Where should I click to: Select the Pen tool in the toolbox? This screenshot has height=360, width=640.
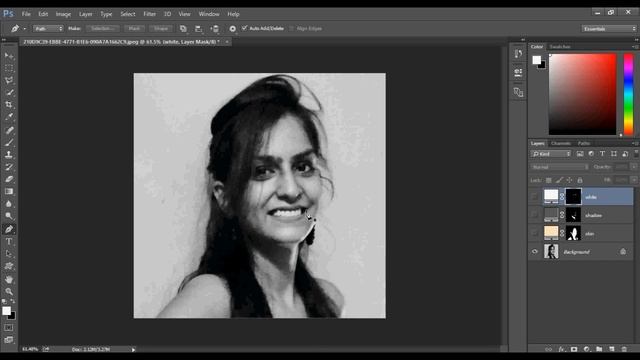coord(9,229)
